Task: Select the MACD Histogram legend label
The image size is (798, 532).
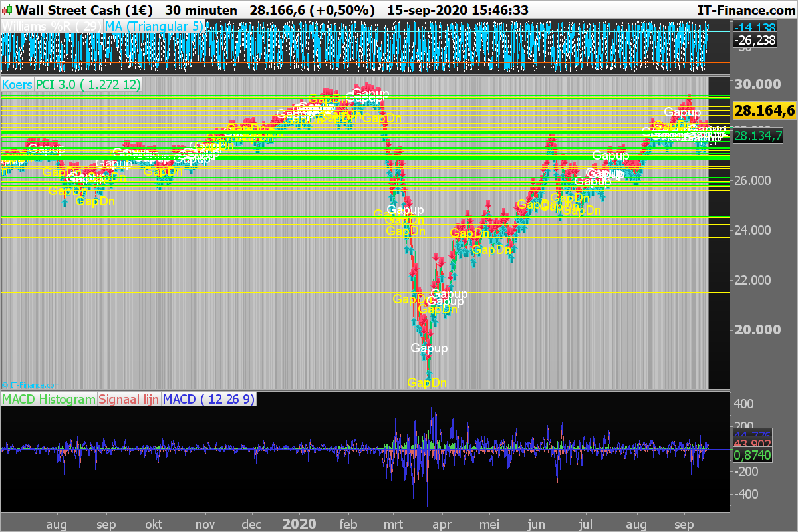Action: (x=49, y=399)
